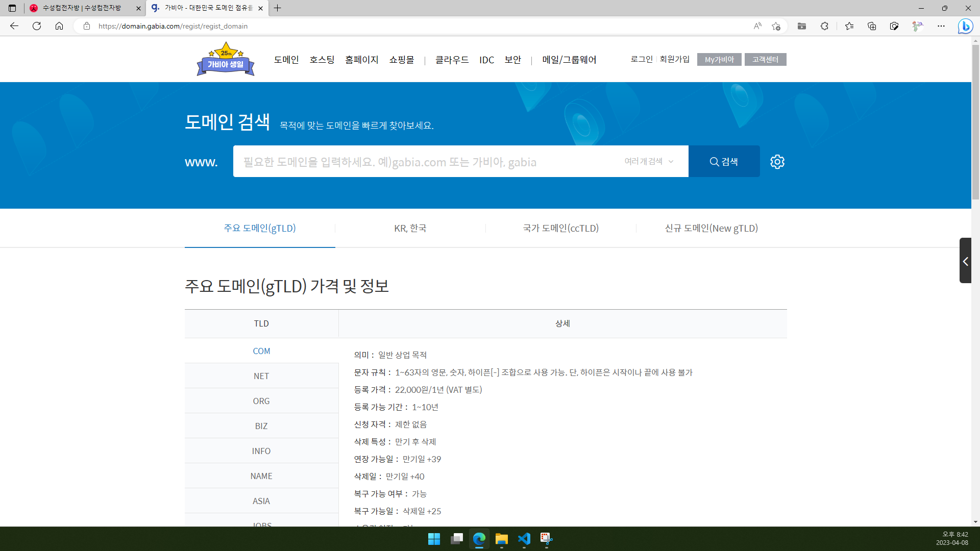Click the profile avatar icon in toolbar
This screenshot has height=551, width=980.
(918, 26)
